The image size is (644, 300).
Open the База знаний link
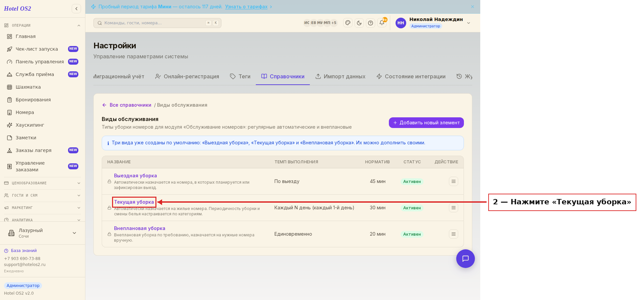(x=20, y=251)
